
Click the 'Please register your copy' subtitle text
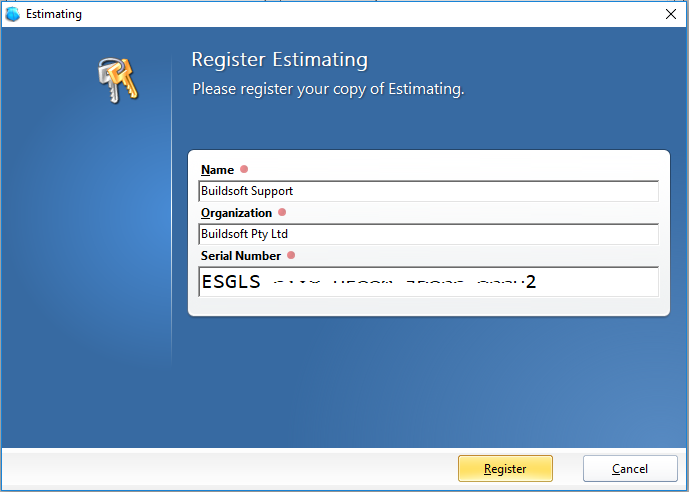click(x=328, y=89)
